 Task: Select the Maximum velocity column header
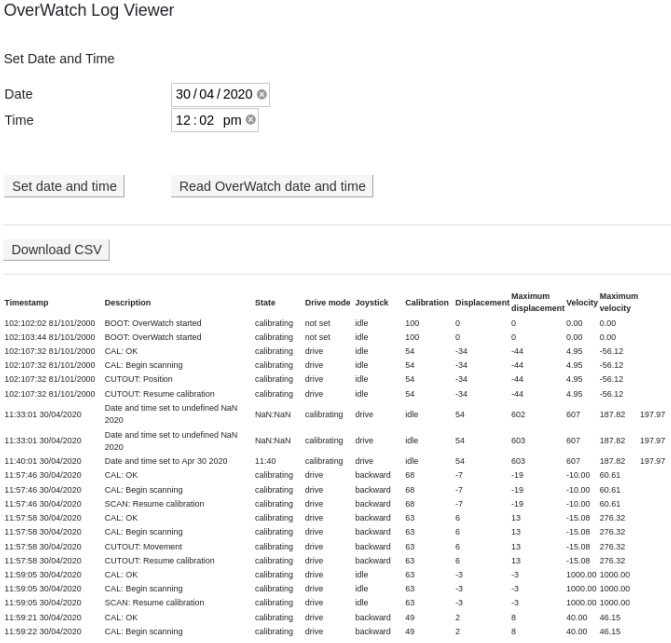(x=618, y=302)
